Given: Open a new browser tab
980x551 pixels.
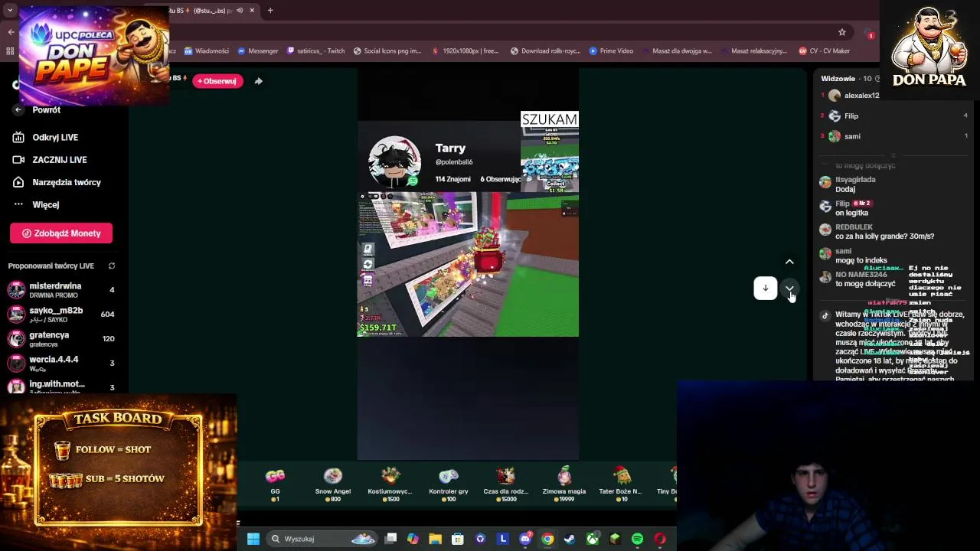Looking at the screenshot, I should (270, 11).
